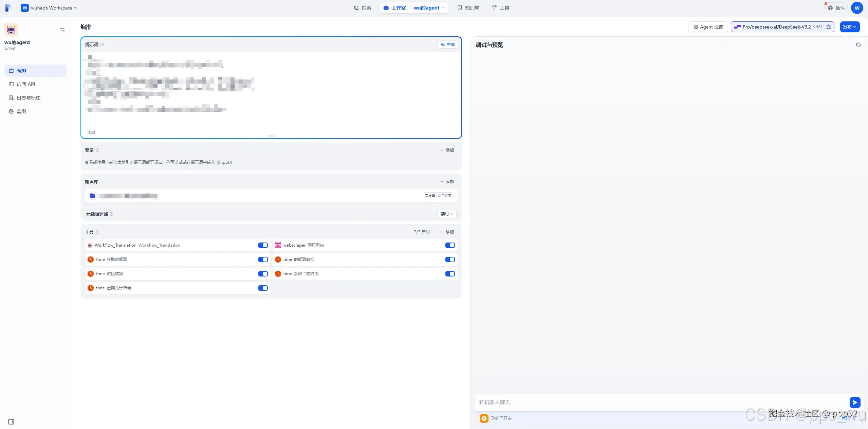Turn off the time 星期几计算器 toggle

pos(263,288)
